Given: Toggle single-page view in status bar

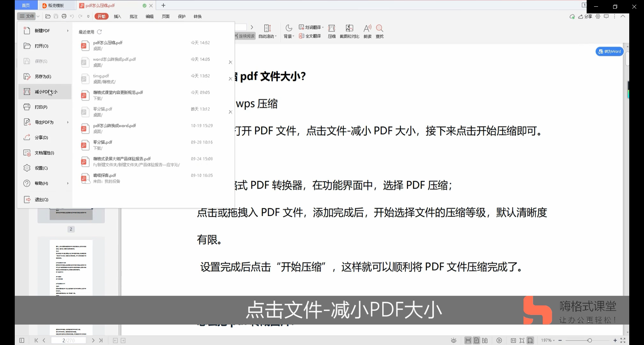Looking at the screenshot, I should [477, 340].
